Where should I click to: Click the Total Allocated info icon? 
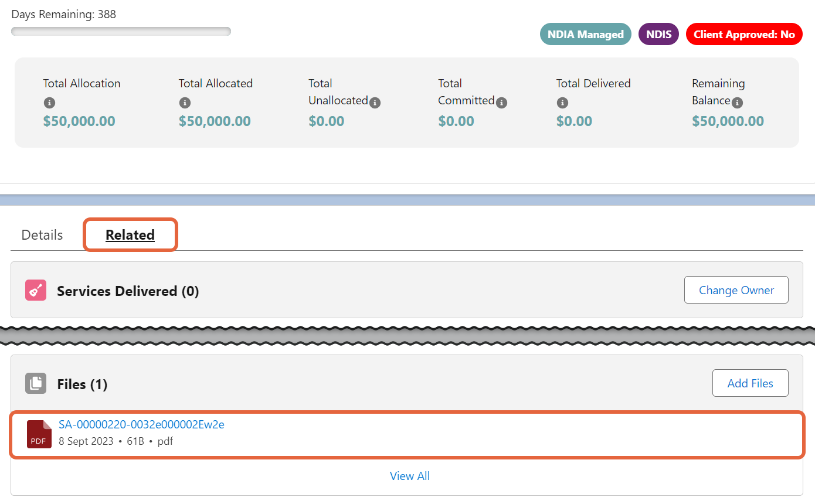(x=185, y=103)
